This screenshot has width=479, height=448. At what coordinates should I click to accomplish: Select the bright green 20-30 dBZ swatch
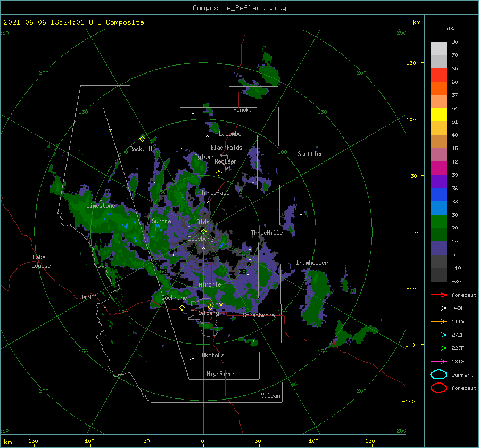pos(439,222)
